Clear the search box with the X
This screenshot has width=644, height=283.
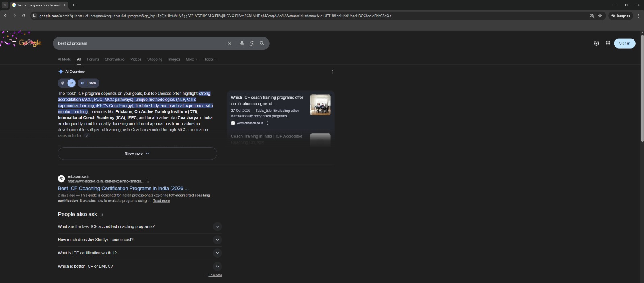coord(230,43)
